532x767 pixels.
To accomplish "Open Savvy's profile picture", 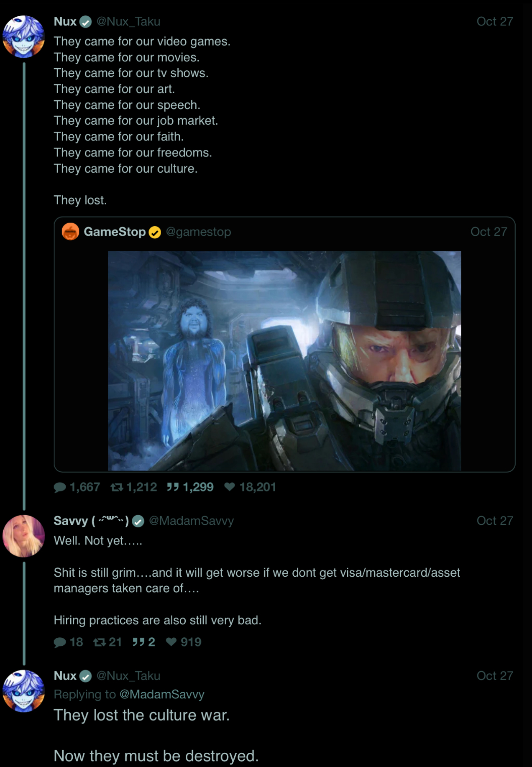I will pyautogui.click(x=23, y=536).
